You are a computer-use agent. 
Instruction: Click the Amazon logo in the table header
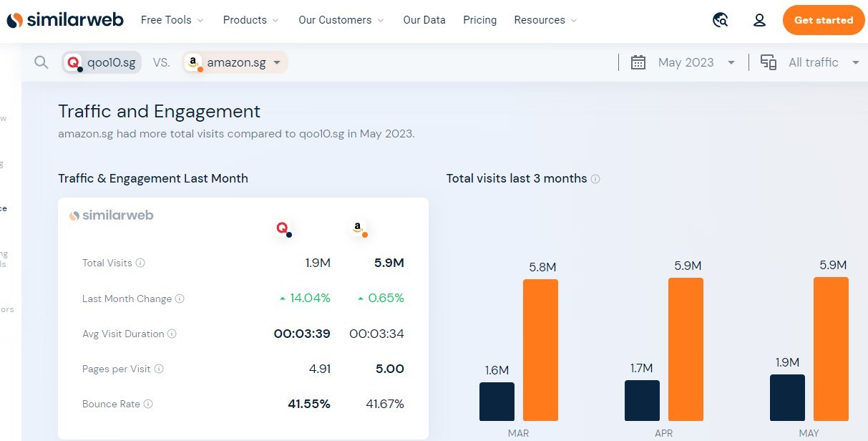coord(360,229)
